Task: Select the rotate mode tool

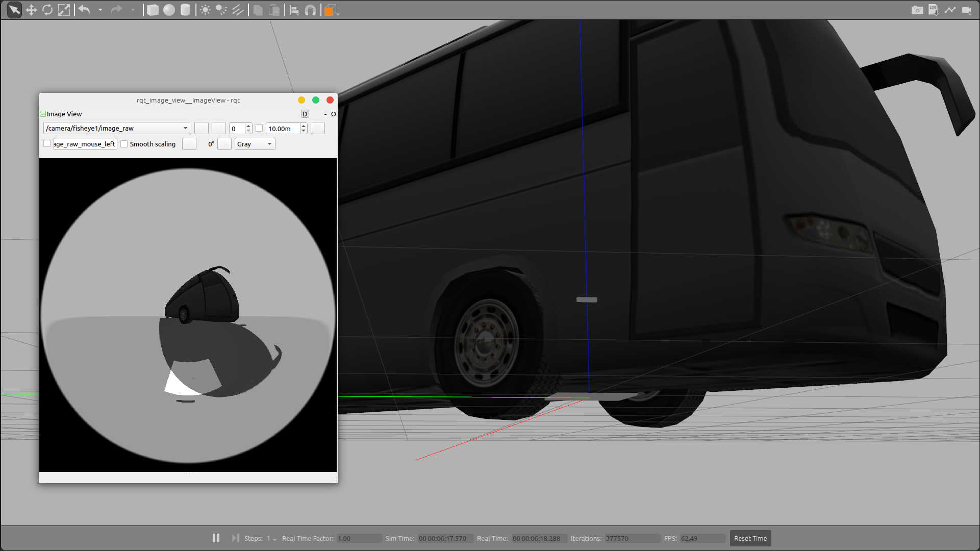Action: pos(47,10)
